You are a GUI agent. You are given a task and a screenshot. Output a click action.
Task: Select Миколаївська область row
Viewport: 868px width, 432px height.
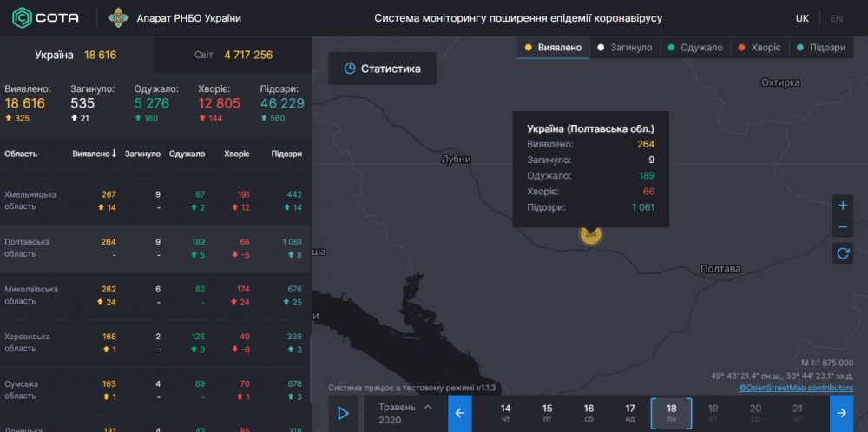point(155,296)
